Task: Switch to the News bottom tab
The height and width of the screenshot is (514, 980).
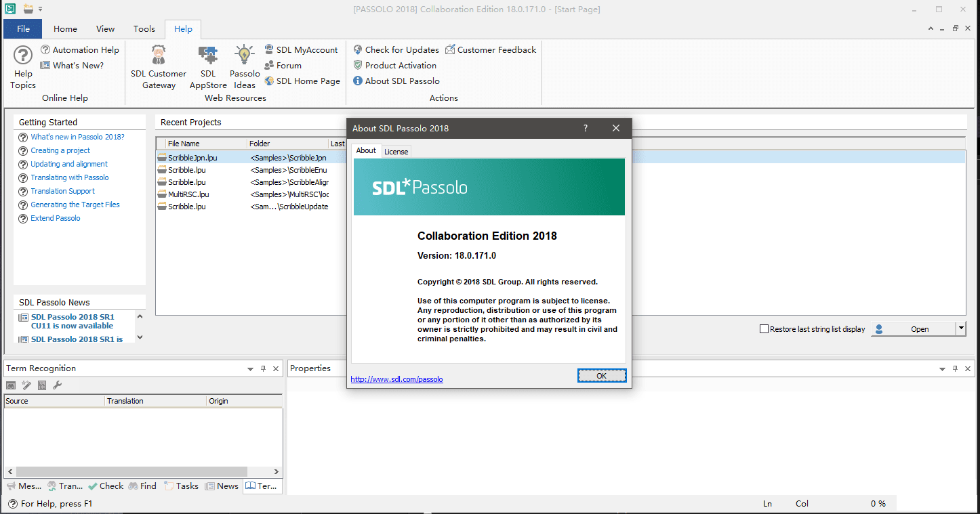Action: (x=222, y=486)
